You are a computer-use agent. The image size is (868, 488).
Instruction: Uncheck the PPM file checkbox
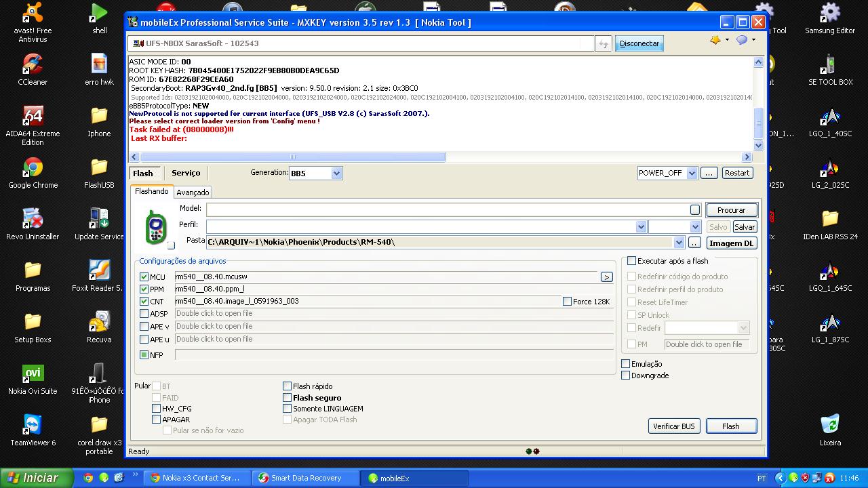coord(144,289)
